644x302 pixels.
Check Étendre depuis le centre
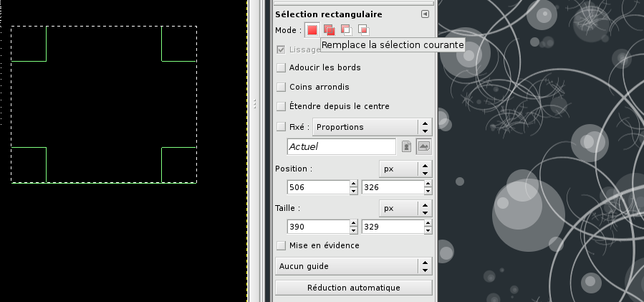pyautogui.click(x=282, y=106)
